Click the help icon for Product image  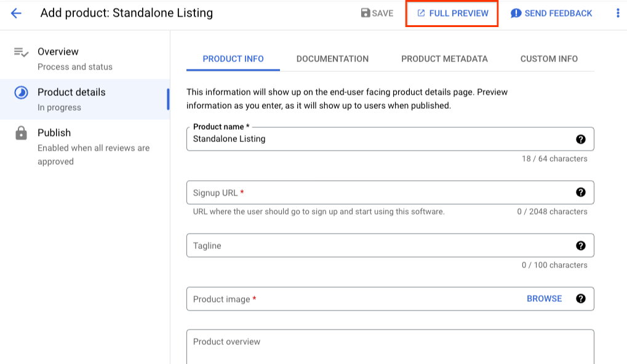click(580, 299)
